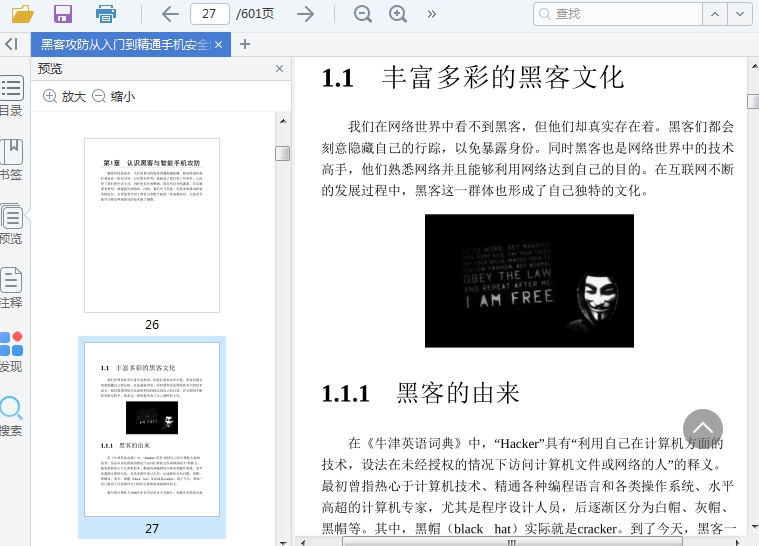Click the page count text /601页
This screenshot has height=546, width=759.
point(255,14)
